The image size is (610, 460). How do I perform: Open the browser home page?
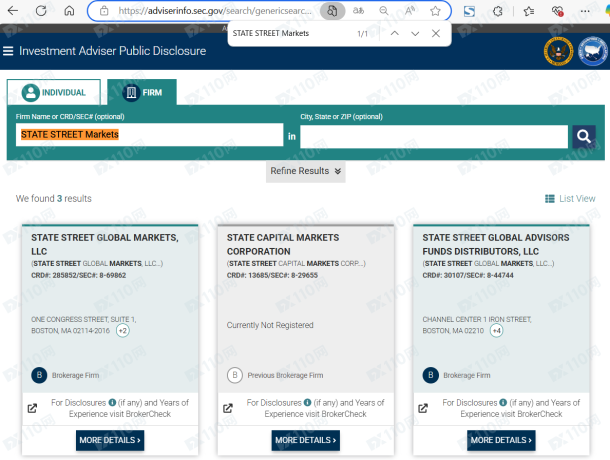(x=69, y=11)
